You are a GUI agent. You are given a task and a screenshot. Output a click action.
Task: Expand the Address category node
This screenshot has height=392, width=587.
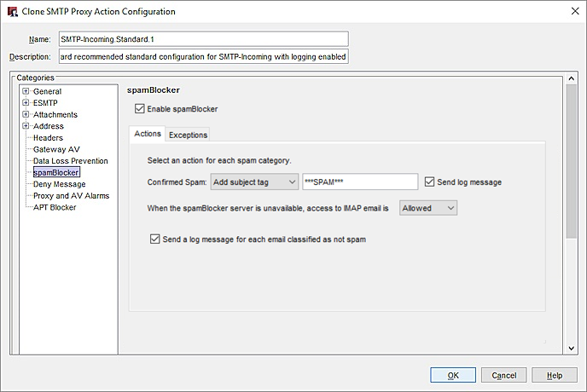click(26, 126)
